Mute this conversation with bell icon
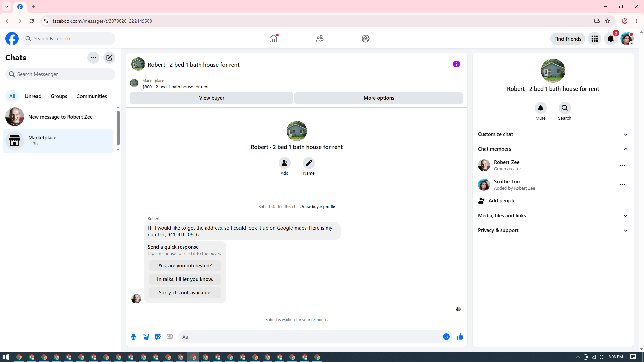 click(540, 108)
